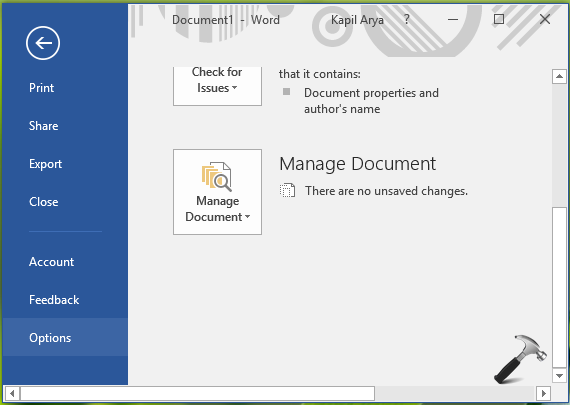The height and width of the screenshot is (405, 570).
Task: Open the Print menu item
Action: [41, 88]
